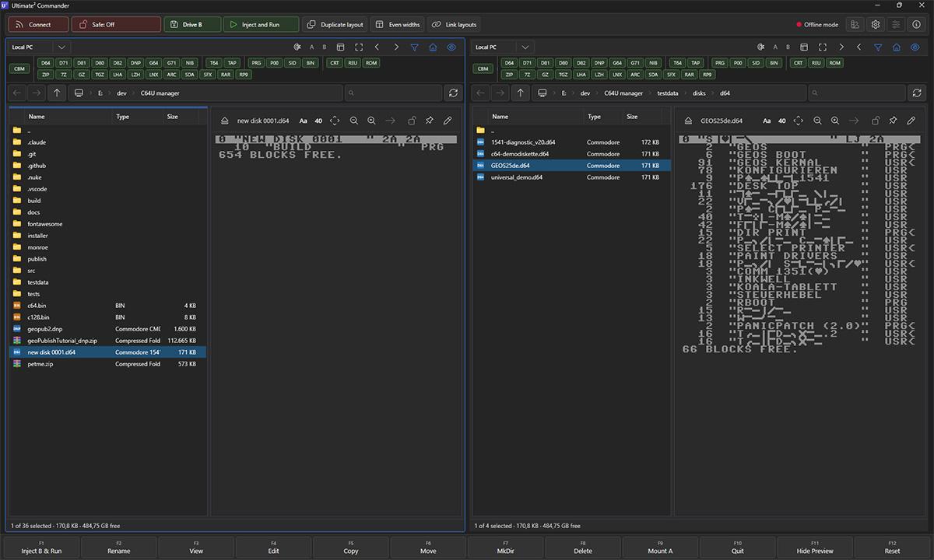Sort right pane by Type column
Viewport: 934px width, 560px height.
pyautogui.click(x=595, y=117)
